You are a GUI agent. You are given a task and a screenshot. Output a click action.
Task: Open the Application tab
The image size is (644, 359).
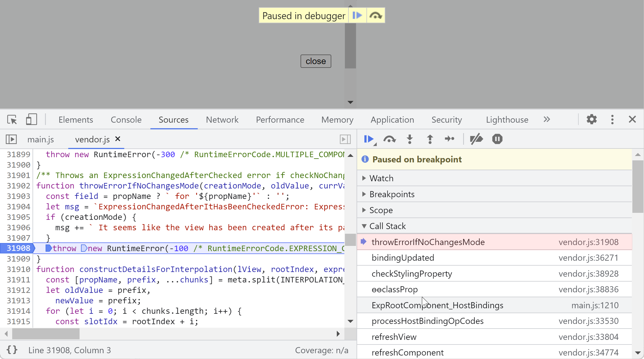pos(392,119)
